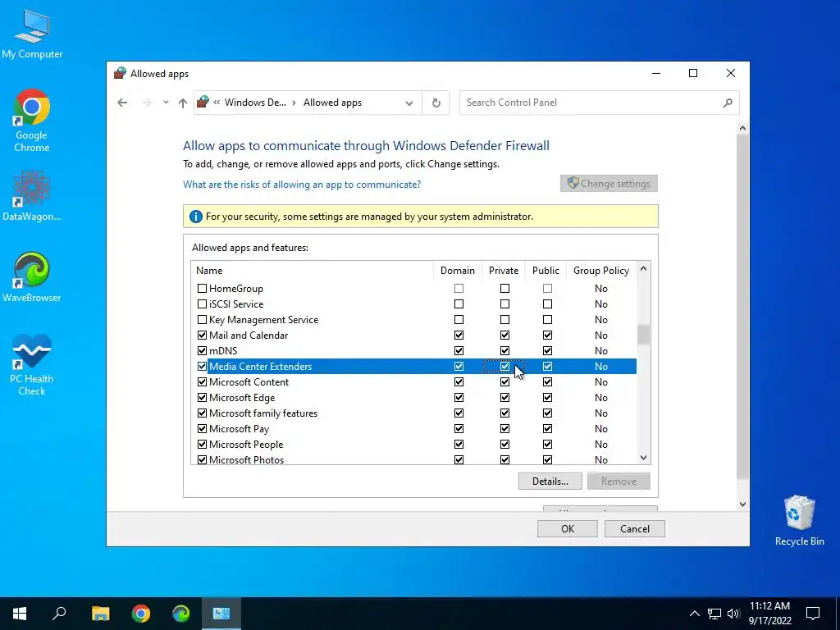Select the Control Panel taskbar item
The height and width of the screenshot is (630, 840).
pos(221,614)
